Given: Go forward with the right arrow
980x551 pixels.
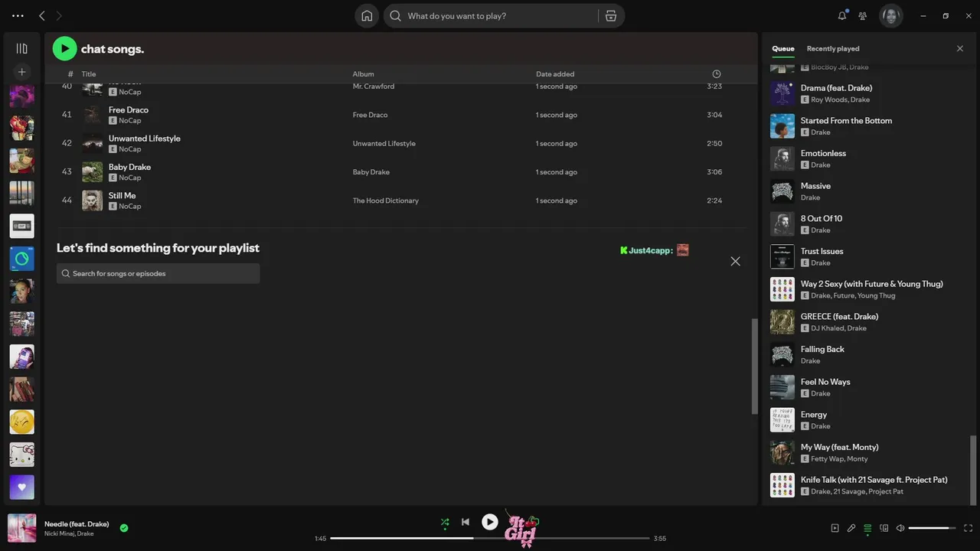Looking at the screenshot, I should click(x=59, y=15).
